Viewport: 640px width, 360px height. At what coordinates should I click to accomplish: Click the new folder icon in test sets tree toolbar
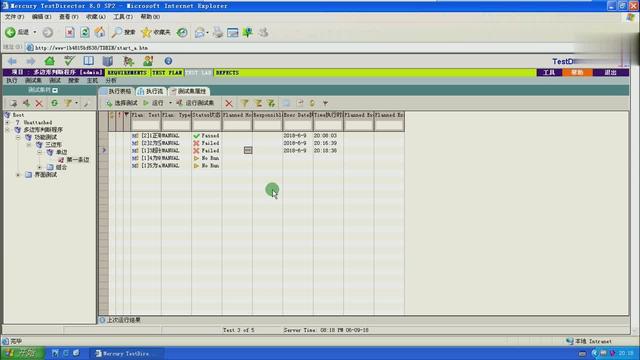(13, 103)
